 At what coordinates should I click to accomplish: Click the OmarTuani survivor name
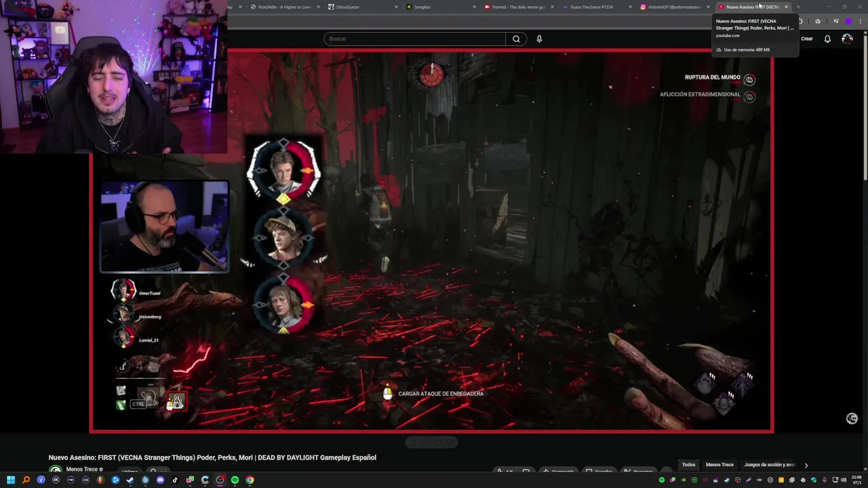click(x=149, y=293)
